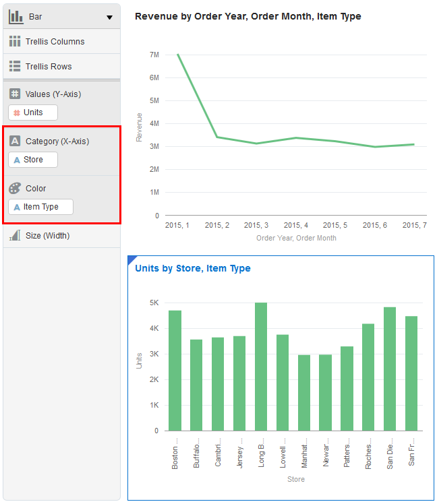This screenshot has width=437, height=504.
Task: Click the San Fr... bar in Units chart
Action: 411,373
